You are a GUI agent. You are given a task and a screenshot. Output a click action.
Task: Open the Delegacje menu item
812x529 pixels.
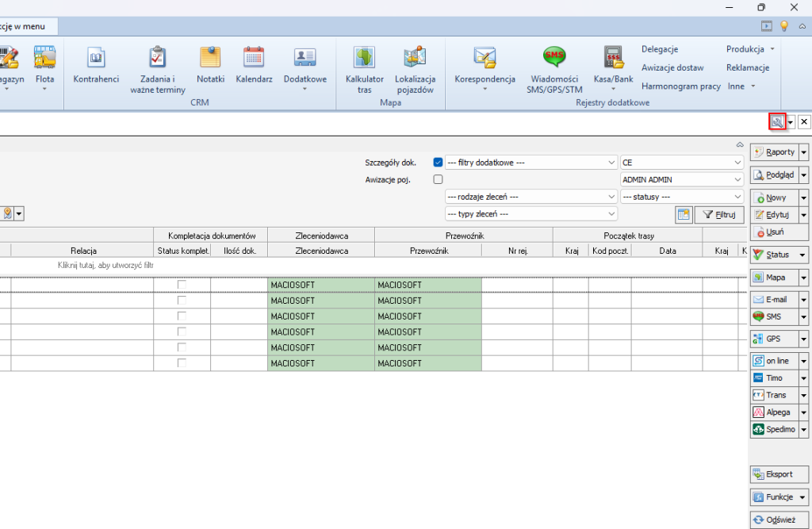[660, 49]
